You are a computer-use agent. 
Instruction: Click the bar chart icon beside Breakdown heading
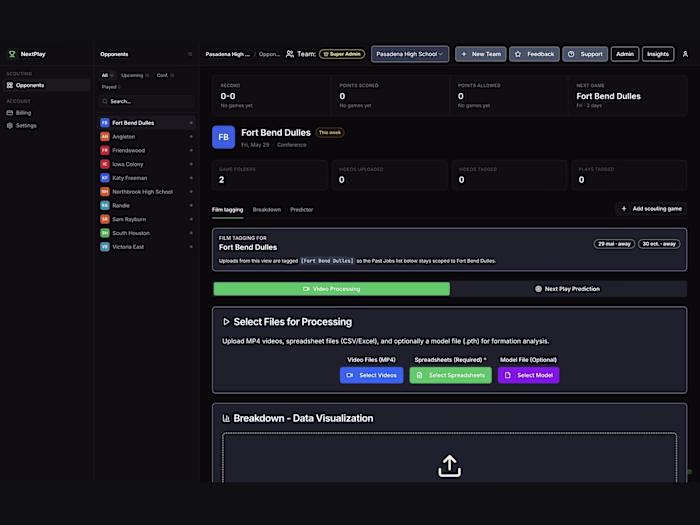226,418
